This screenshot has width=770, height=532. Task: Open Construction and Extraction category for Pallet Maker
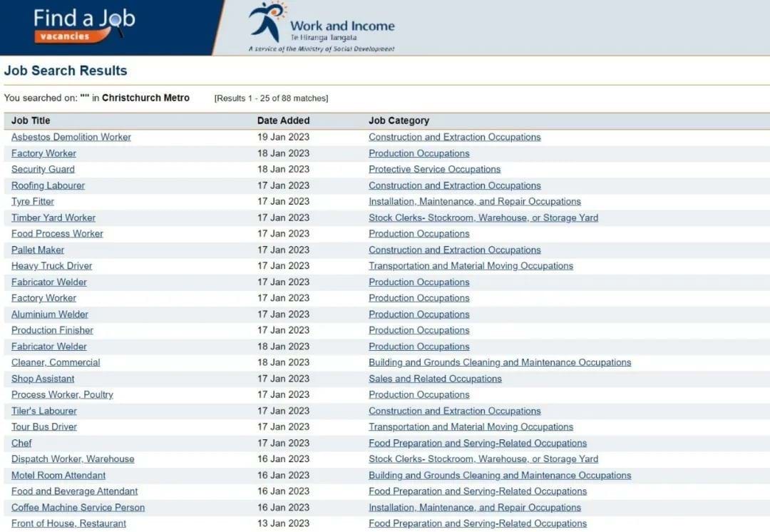click(455, 250)
